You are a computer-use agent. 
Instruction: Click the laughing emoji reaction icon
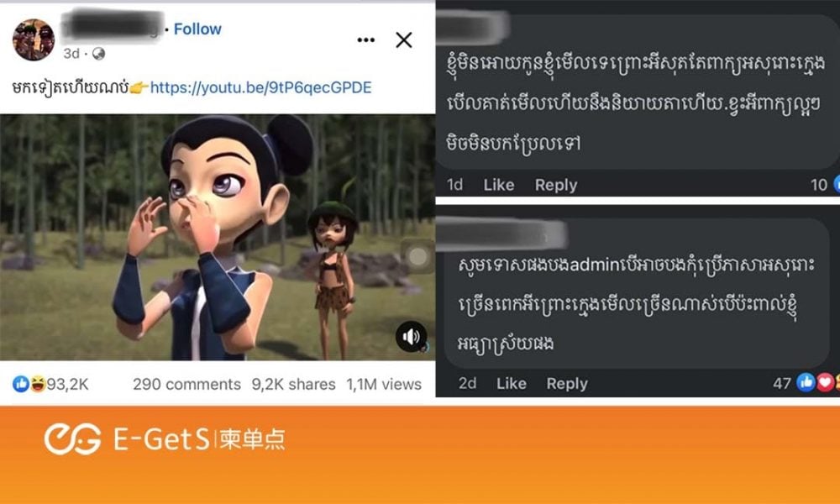(x=38, y=384)
